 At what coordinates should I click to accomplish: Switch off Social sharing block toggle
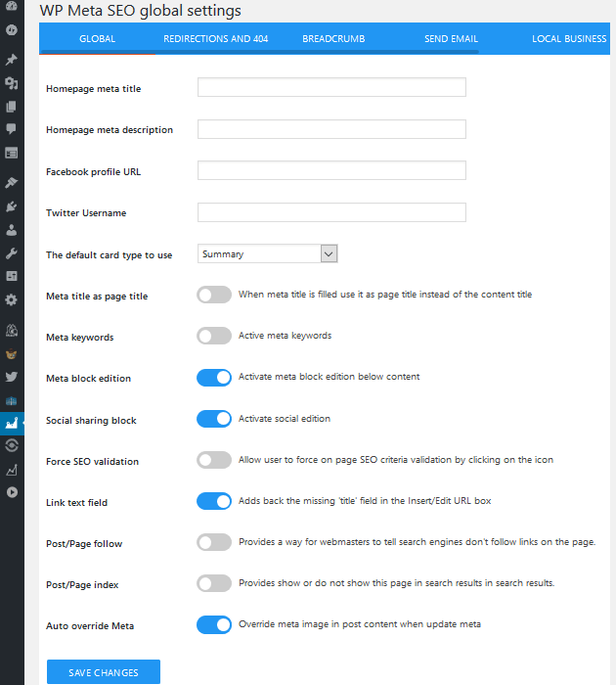[214, 419]
